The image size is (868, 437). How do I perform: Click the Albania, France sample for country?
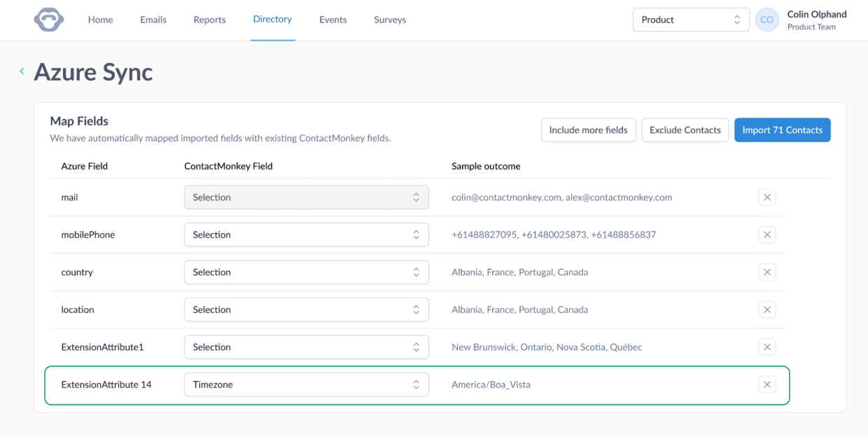pyautogui.click(x=519, y=272)
